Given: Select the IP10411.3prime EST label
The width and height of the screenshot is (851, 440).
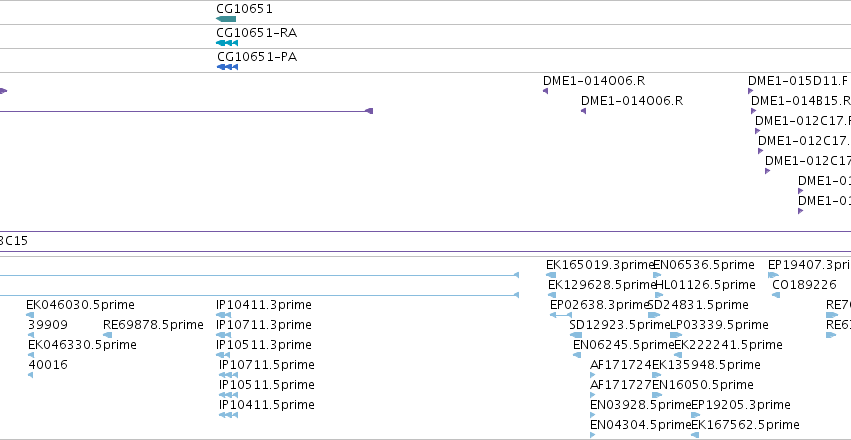Looking at the screenshot, I should click(x=264, y=305).
